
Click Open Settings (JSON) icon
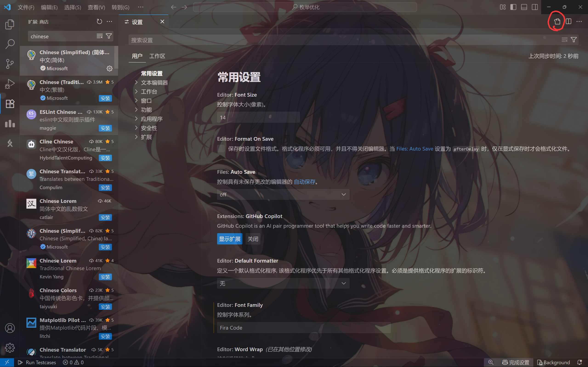pyautogui.click(x=557, y=22)
